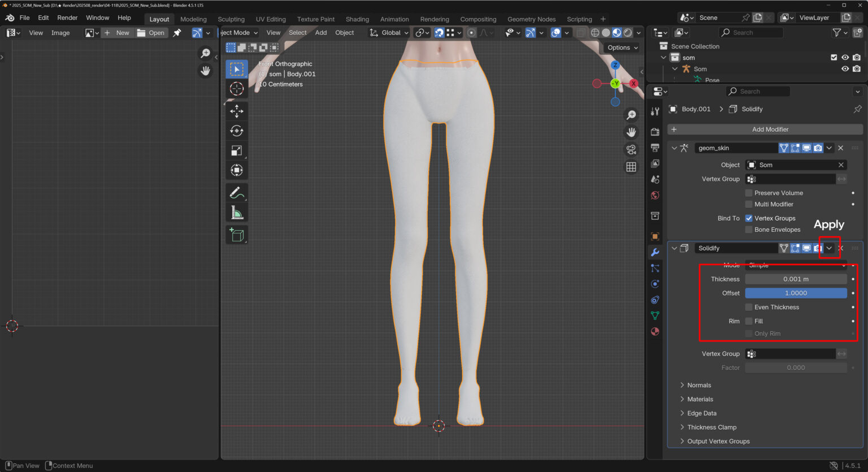This screenshot has width=868, height=472.
Task: Hide som collection with eye icon
Action: click(845, 58)
